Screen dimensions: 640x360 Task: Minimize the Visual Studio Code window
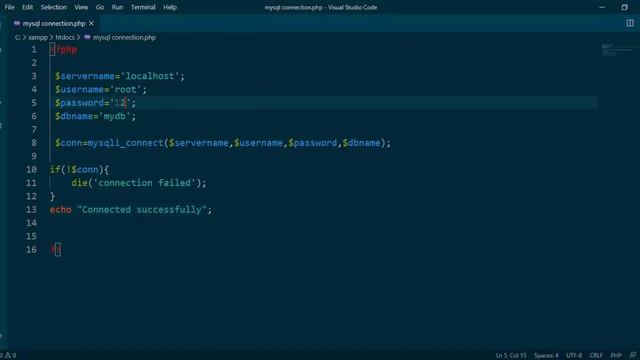point(602,7)
